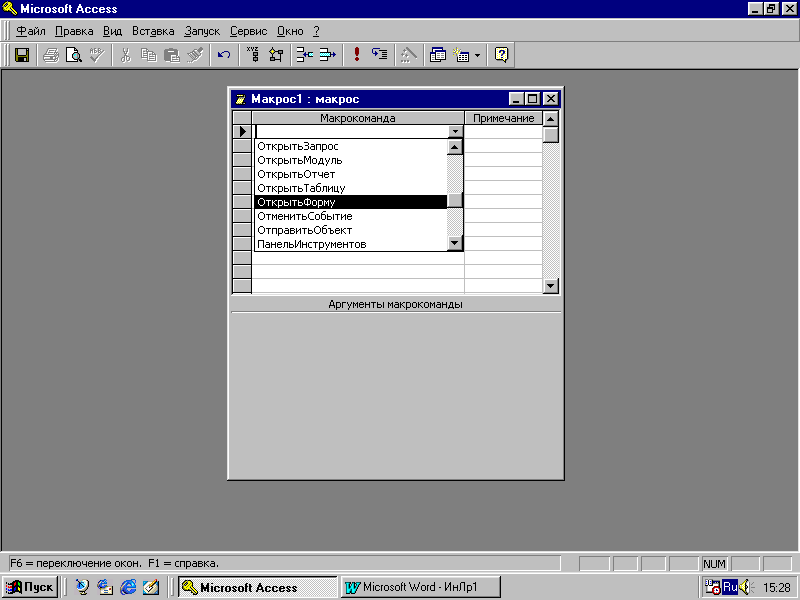Screen dimensions: 800x600
Task: Click the Cut scissors icon
Action: [126, 55]
